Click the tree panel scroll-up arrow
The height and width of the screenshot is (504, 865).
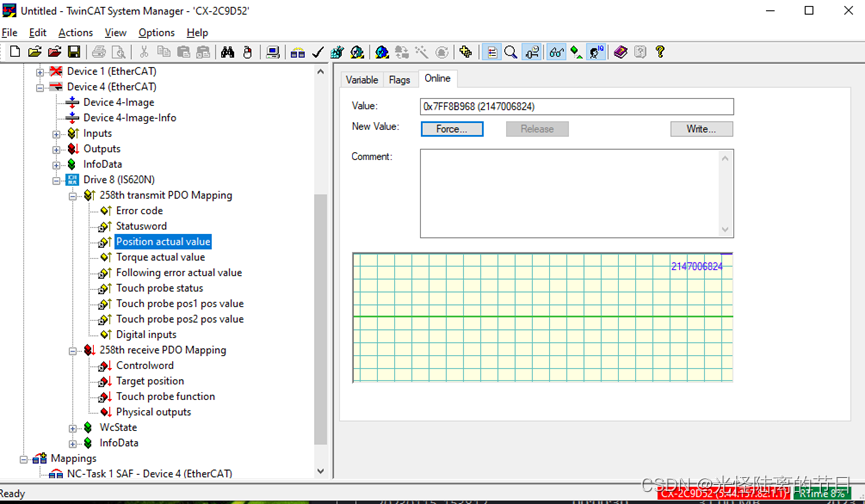[321, 72]
